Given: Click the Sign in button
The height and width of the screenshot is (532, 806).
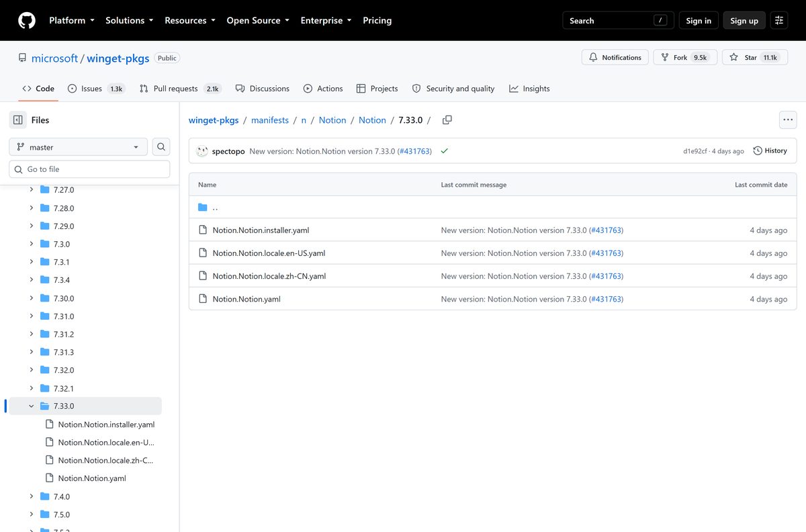Looking at the screenshot, I should tap(699, 21).
